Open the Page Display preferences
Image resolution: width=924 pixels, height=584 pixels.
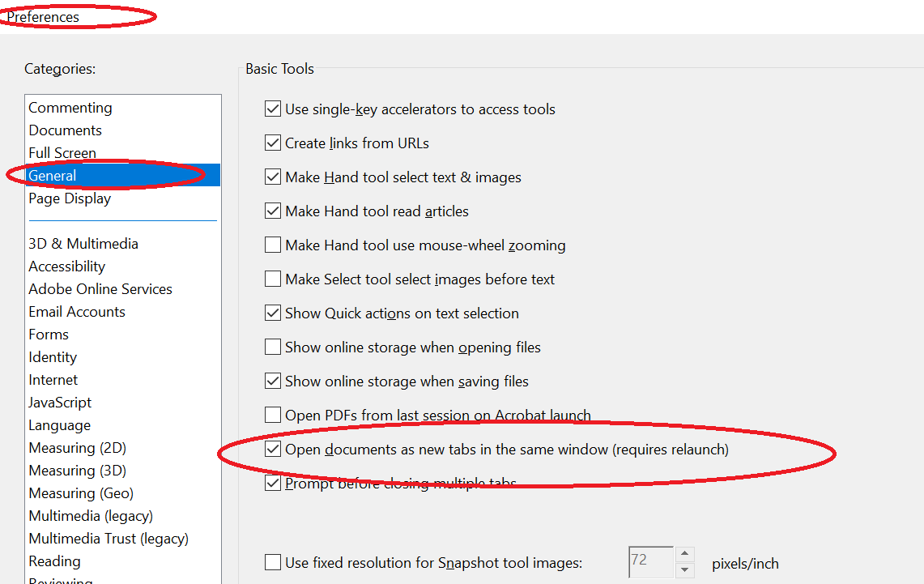[70, 198]
